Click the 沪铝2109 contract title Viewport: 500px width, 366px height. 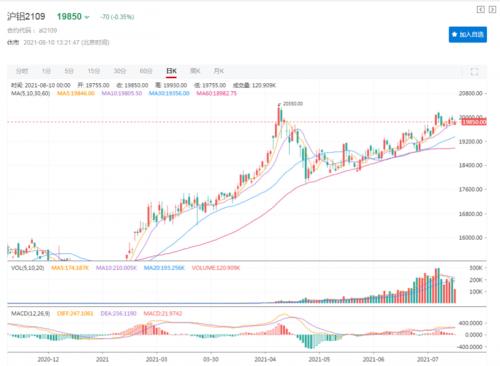[x=26, y=16]
